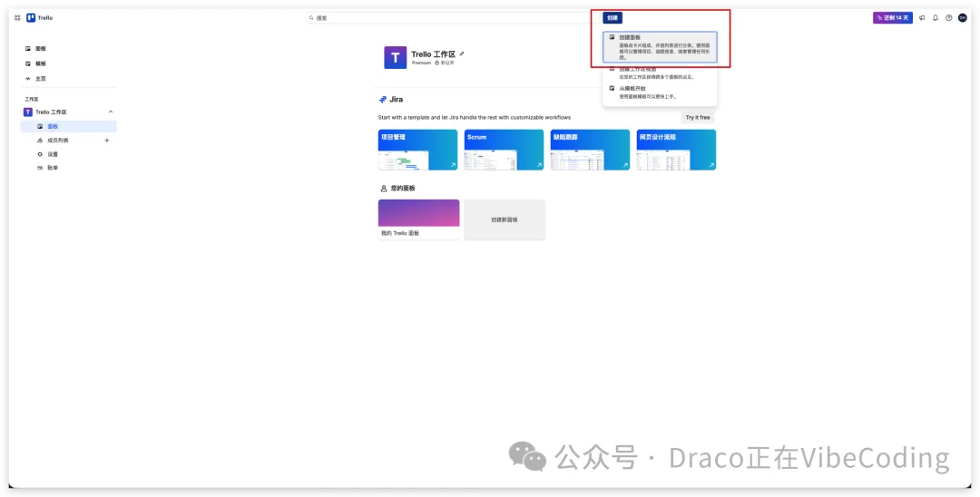Click the 创建 button in header
Viewport: 980px width, 497px height.
point(612,17)
